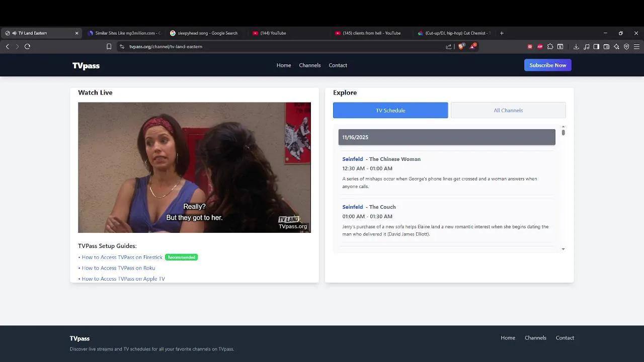Click the live video player

pyautogui.click(x=194, y=167)
